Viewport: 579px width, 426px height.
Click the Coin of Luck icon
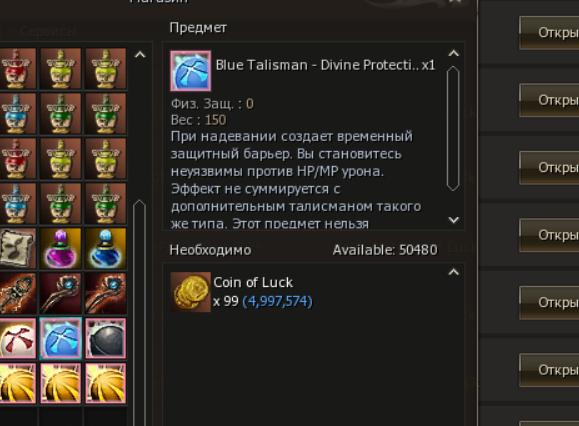[191, 292]
